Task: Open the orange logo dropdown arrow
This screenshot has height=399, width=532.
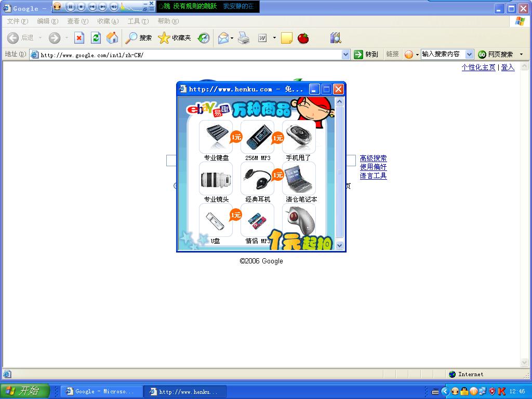Action: pos(417,55)
